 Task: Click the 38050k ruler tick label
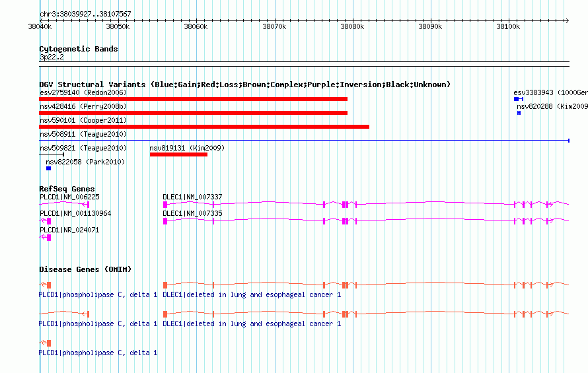tap(118, 26)
